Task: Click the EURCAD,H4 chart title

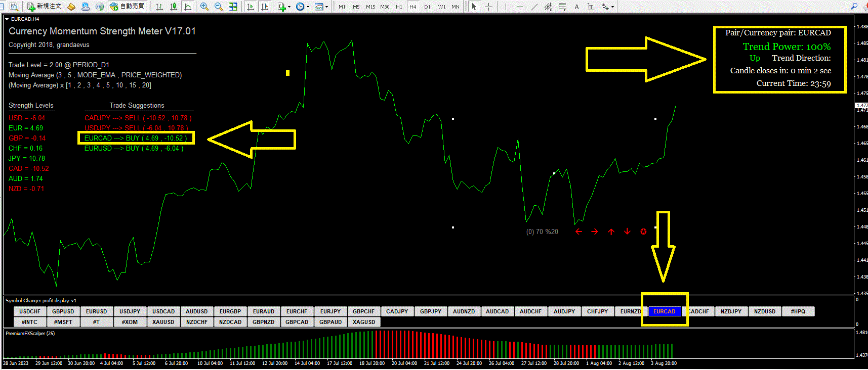Action: [25, 19]
